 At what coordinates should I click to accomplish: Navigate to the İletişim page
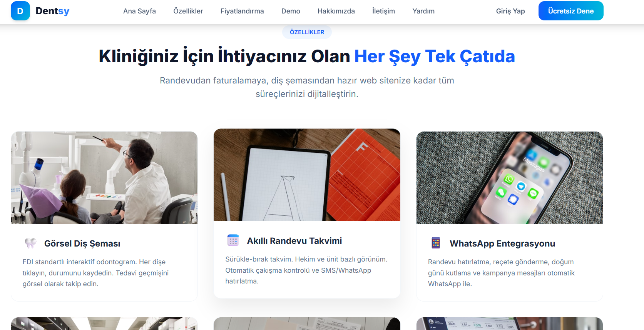point(383,11)
